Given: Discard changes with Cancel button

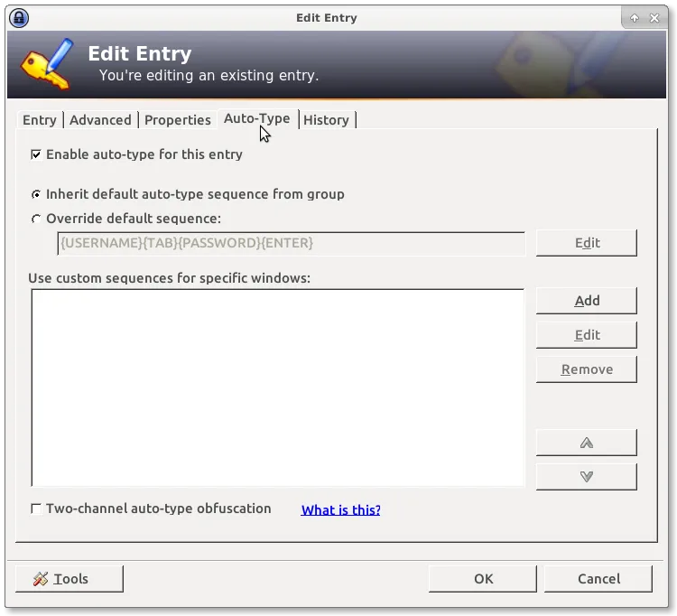Looking at the screenshot, I should click(598, 578).
